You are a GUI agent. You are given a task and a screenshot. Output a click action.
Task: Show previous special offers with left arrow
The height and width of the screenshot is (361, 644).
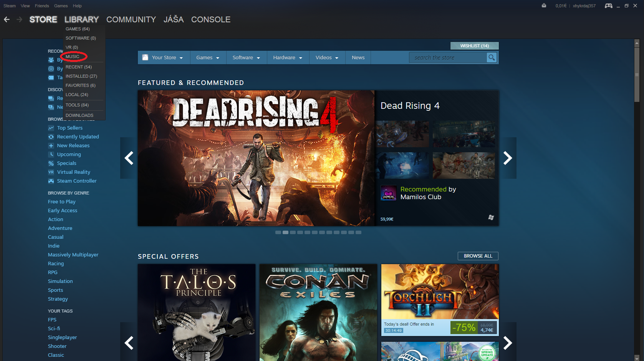click(x=129, y=343)
